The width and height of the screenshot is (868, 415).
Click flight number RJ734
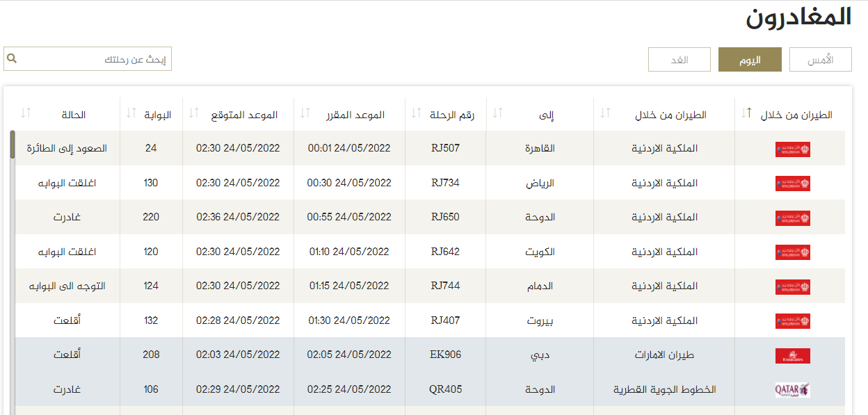pyautogui.click(x=445, y=183)
